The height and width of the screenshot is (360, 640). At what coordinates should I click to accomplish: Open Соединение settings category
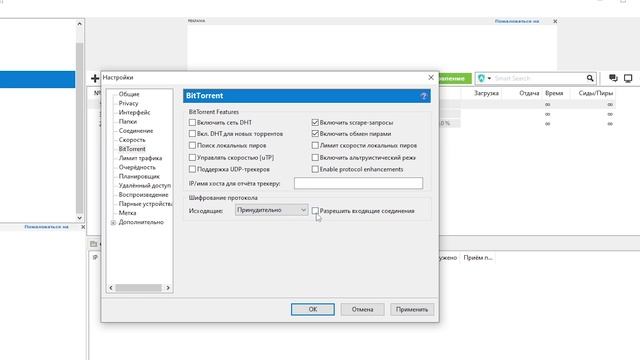[x=136, y=131]
